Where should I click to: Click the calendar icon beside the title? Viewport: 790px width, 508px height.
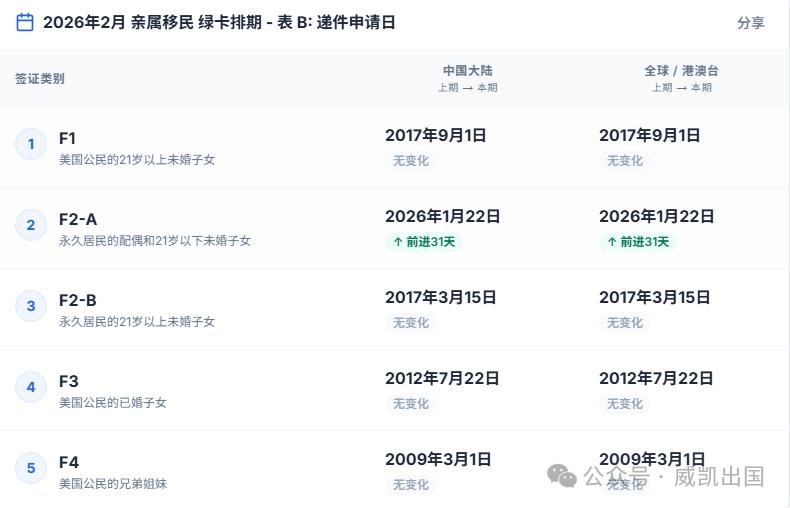click(x=25, y=22)
